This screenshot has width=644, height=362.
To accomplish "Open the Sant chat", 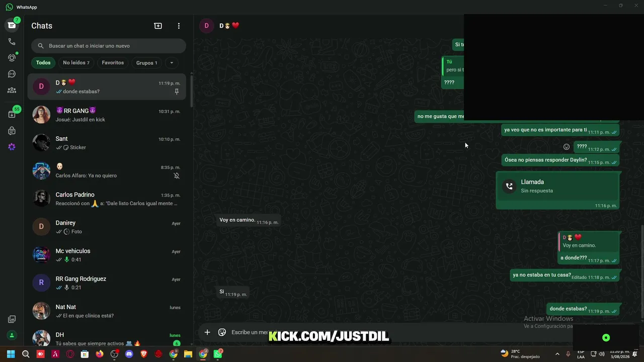I will click(x=107, y=143).
